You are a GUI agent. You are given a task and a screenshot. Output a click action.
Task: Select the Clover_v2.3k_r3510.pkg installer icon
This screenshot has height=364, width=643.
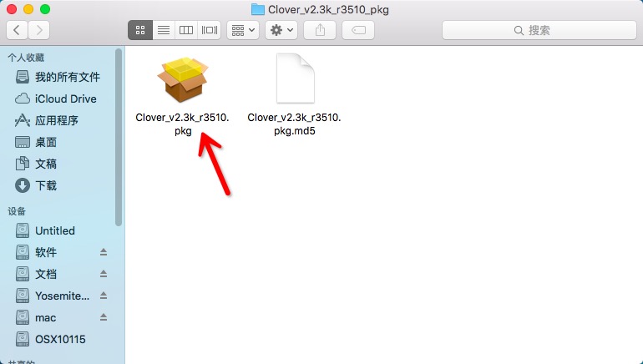[x=183, y=80]
